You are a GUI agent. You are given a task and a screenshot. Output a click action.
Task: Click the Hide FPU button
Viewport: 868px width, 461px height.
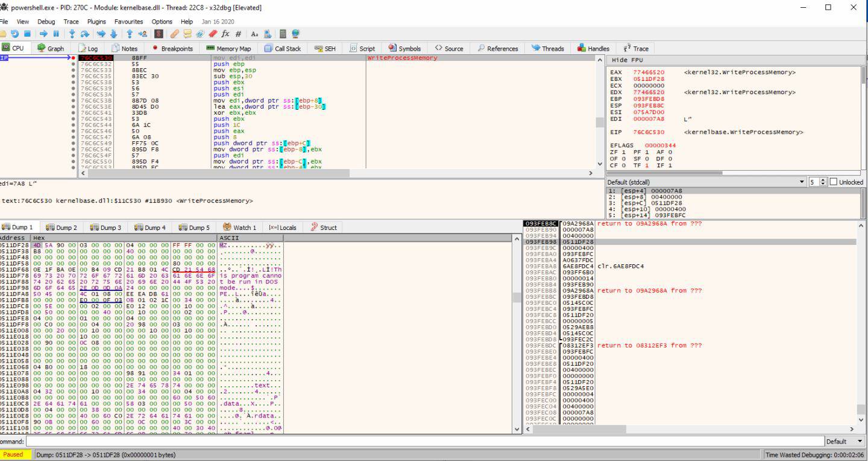coord(627,60)
